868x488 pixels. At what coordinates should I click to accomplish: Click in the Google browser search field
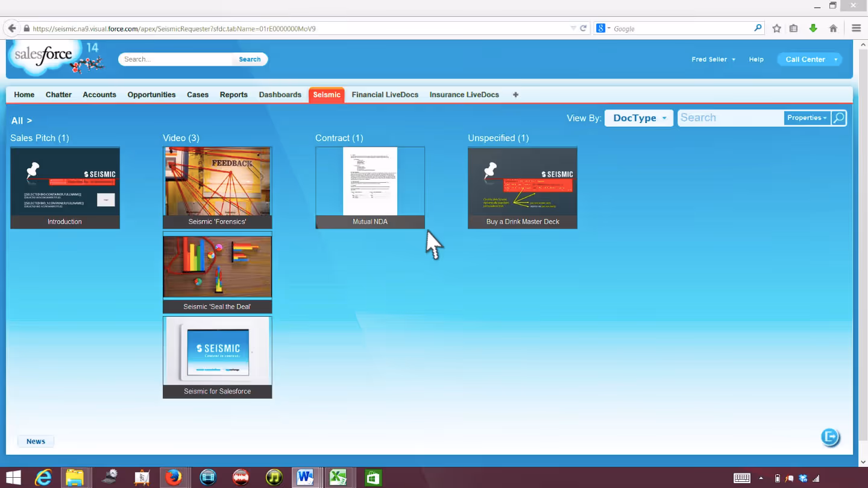(682, 28)
